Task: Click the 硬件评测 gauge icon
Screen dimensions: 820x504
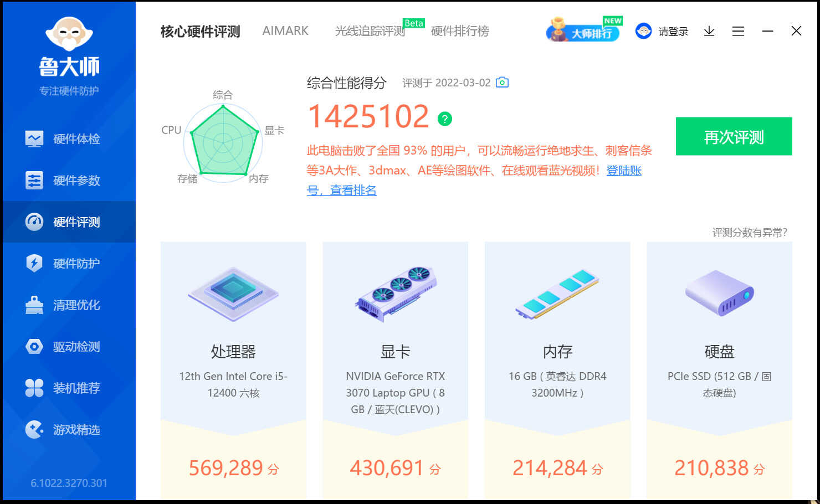Action: coord(34,222)
